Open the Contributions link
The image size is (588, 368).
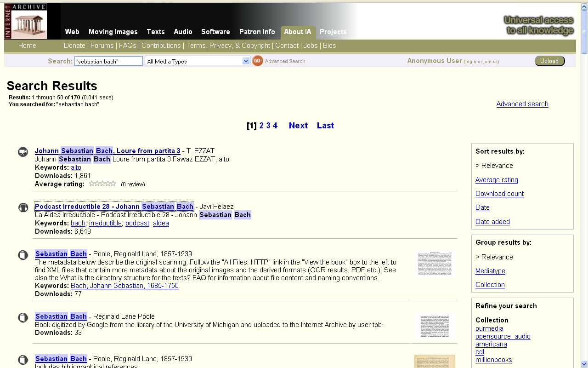[x=161, y=46]
